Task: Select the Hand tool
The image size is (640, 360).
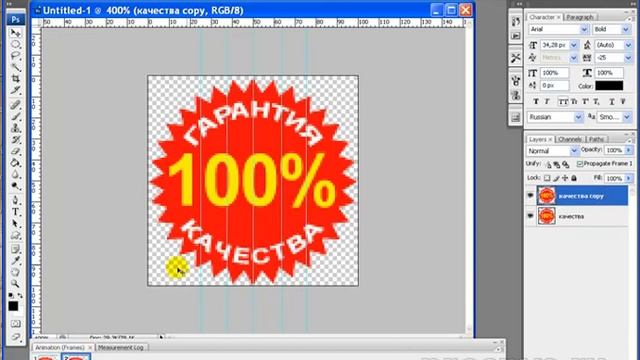Action: 16,272
